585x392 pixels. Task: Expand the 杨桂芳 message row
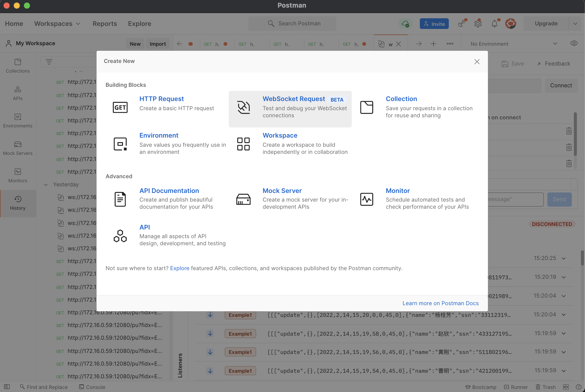pos(564,315)
